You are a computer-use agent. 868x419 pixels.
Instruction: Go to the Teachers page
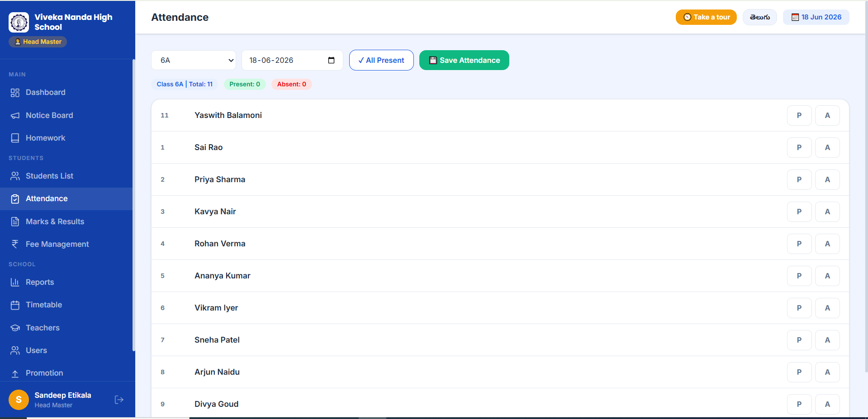tap(66, 328)
